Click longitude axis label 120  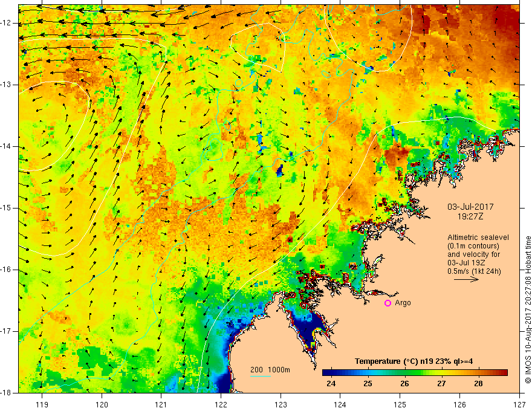(102, 404)
